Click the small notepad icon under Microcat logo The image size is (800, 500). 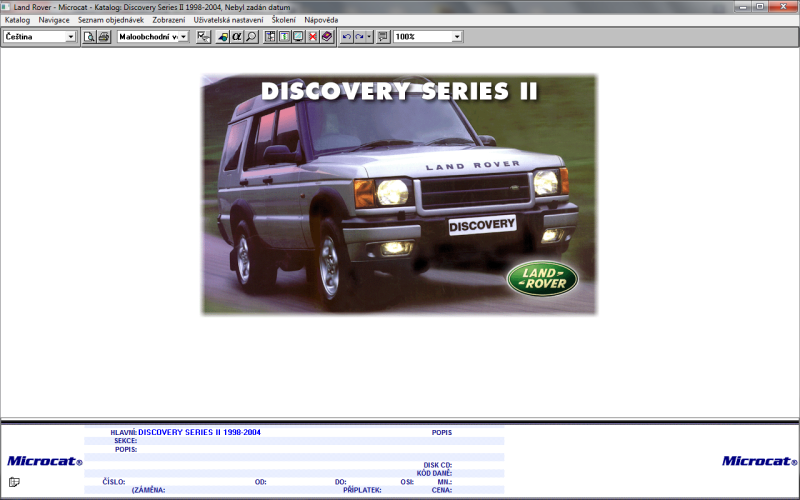tap(14, 482)
